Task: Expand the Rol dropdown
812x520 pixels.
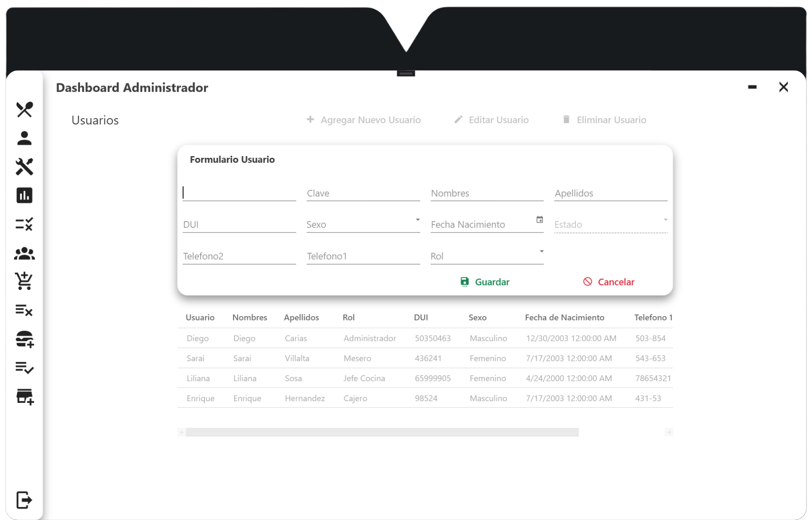Action: pos(541,251)
